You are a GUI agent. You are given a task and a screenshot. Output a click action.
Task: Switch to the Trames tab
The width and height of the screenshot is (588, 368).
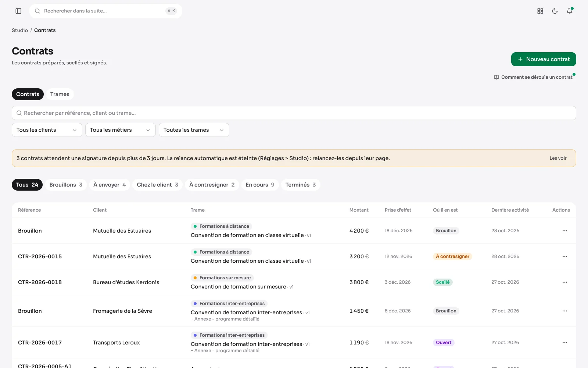tap(60, 94)
